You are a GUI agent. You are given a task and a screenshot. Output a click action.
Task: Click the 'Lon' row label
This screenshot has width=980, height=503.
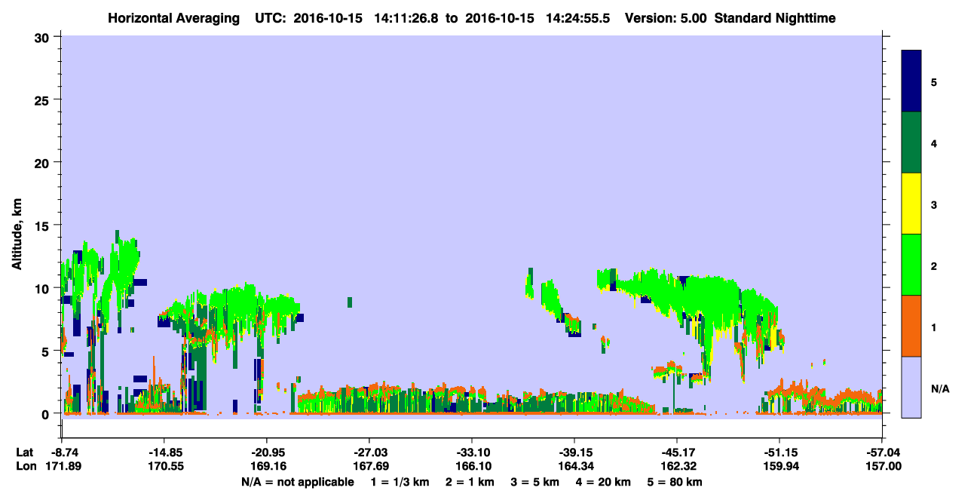tap(26, 467)
